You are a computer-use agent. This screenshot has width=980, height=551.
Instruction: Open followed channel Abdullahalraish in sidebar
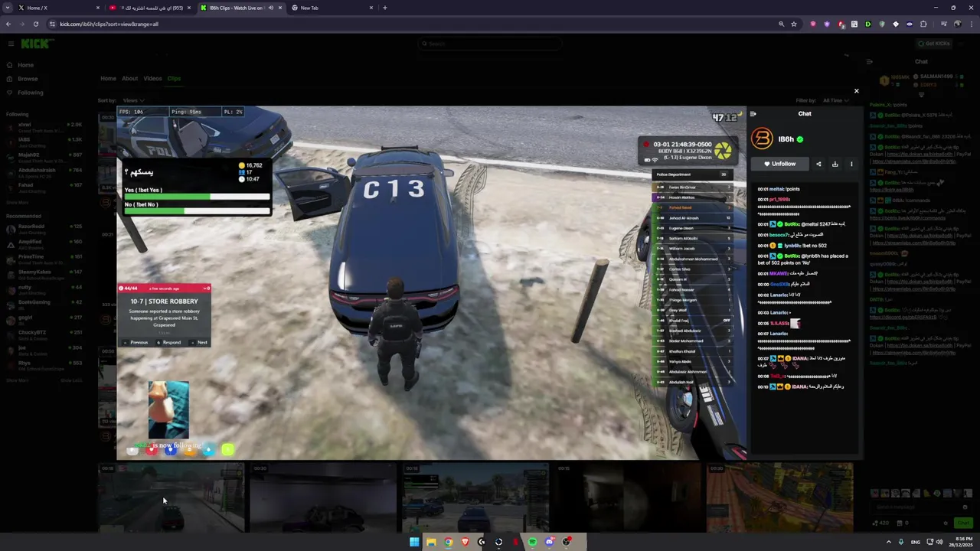tap(44, 172)
